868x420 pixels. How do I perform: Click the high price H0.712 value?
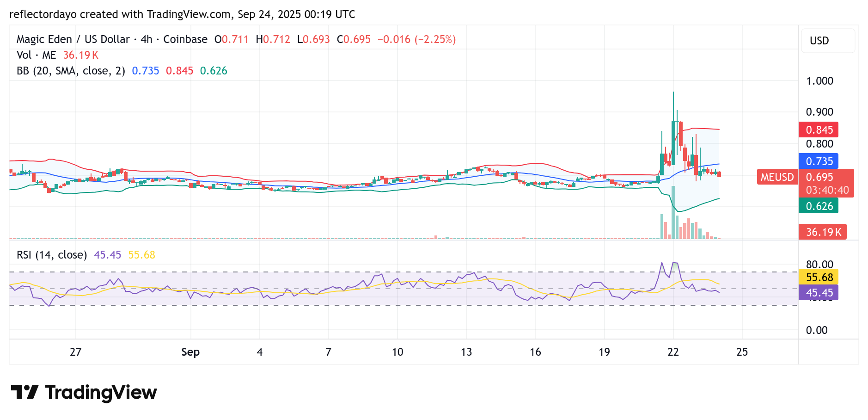point(273,39)
